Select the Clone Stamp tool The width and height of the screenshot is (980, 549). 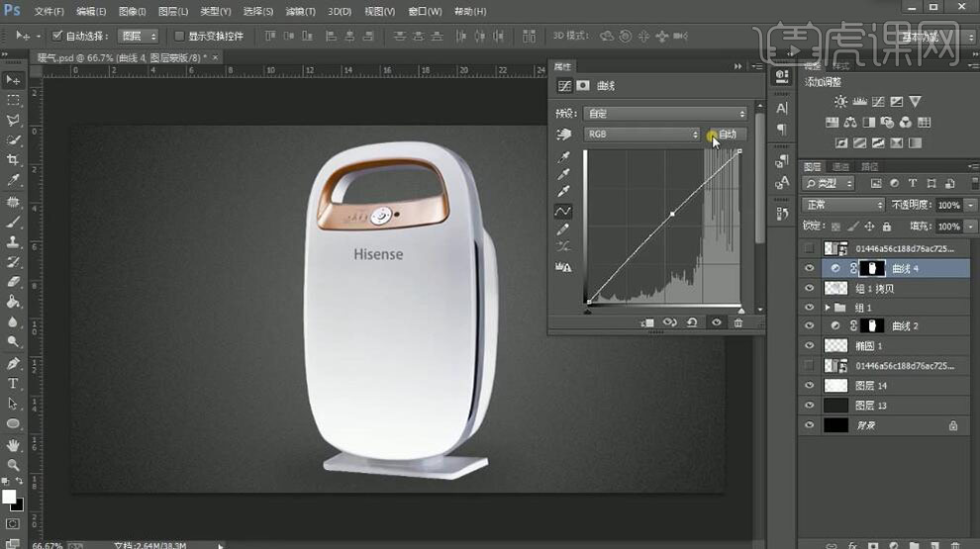tap(13, 242)
